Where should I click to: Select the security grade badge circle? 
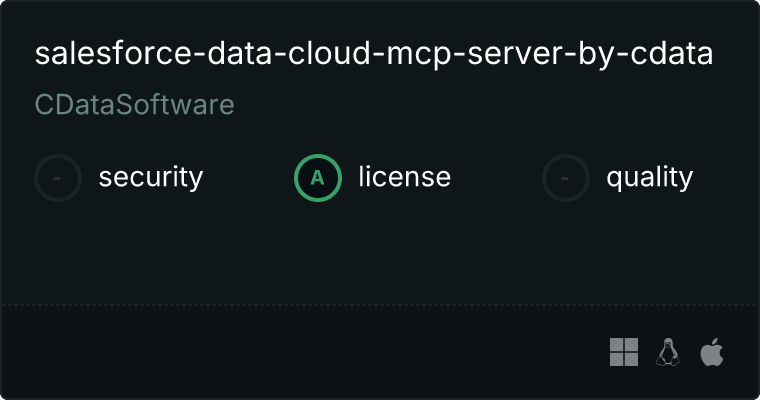58,178
